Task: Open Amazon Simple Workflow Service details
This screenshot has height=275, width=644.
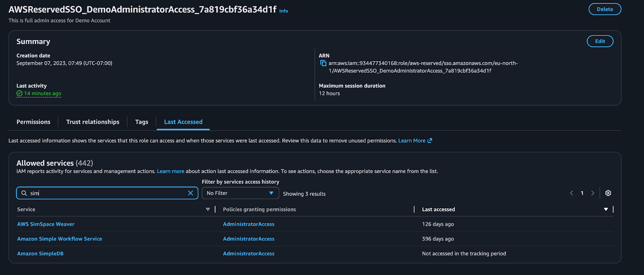Action: (x=60, y=239)
